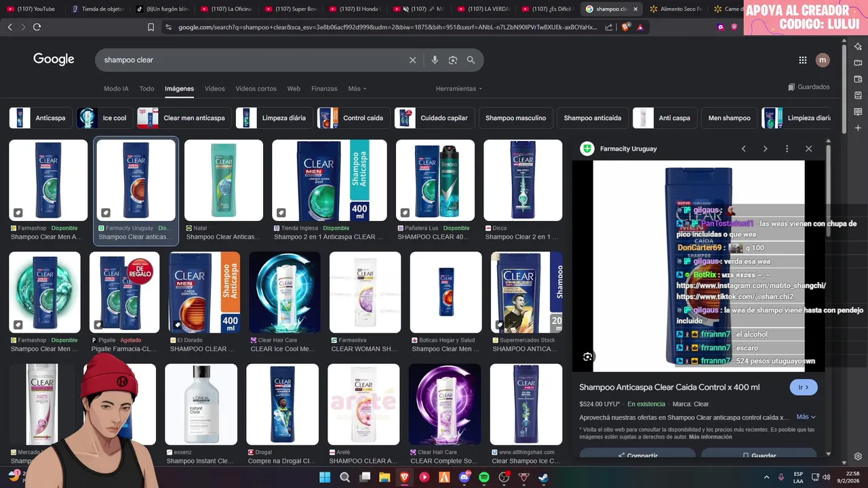Open File Explorer from the taskbar
The image size is (868, 488).
[x=384, y=477]
